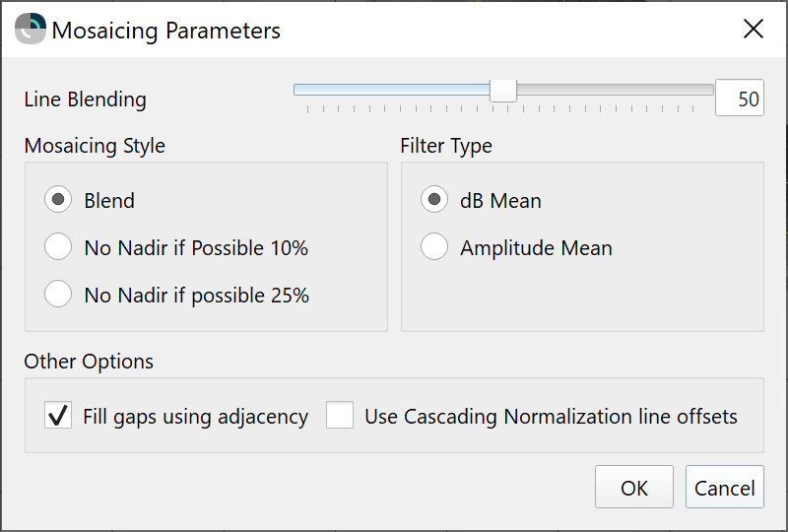Switch filter type to Amplitude Mean
The width and height of the screenshot is (788, 532).
click(434, 247)
